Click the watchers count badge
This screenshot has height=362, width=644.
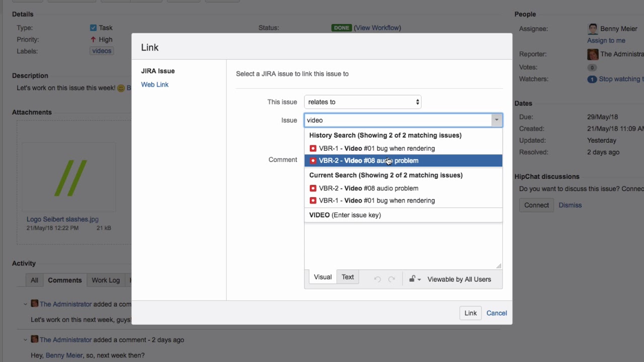(x=592, y=79)
